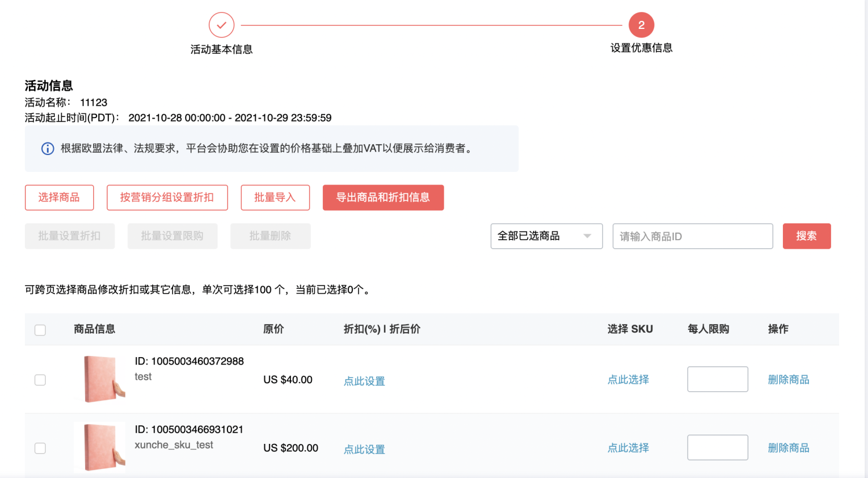Click text ID: 1005003460372988
The height and width of the screenshot is (478, 868).
tap(189, 361)
